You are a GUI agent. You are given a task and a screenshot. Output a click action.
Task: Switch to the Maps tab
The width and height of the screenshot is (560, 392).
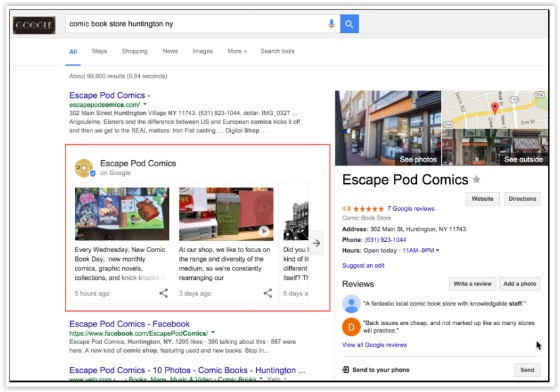pos(99,51)
